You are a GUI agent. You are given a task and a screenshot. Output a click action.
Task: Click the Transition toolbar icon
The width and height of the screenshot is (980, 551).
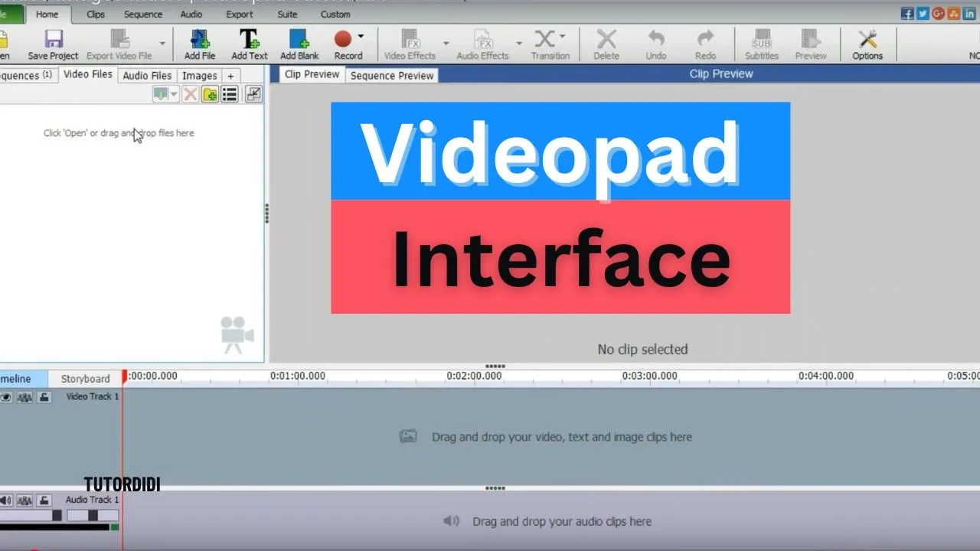pyautogui.click(x=545, y=38)
